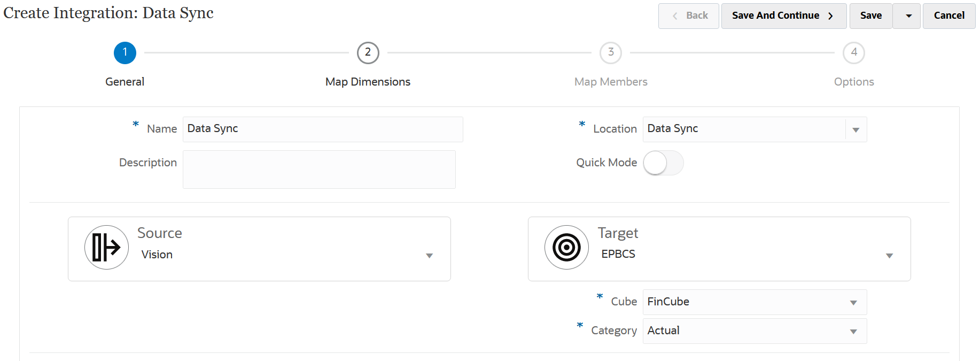Screen dimensions: 980x361
Task: Open the Save button dropdown arrow
Action: (x=908, y=16)
